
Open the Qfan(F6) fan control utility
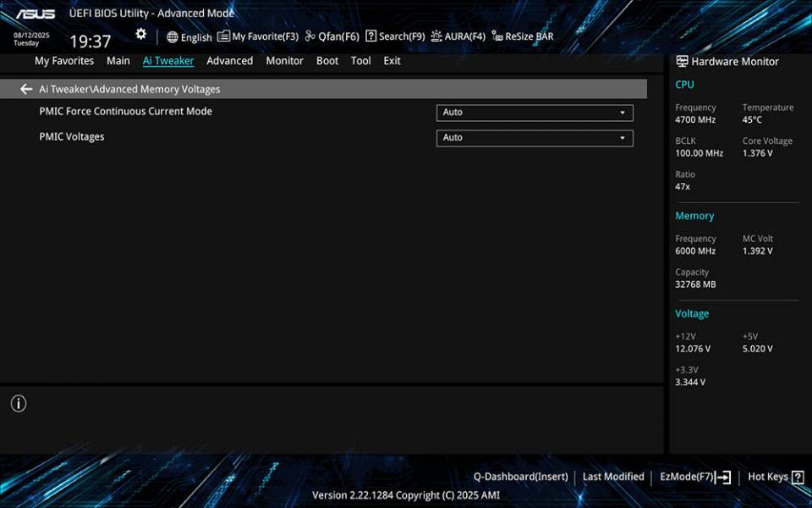click(x=332, y=36)
